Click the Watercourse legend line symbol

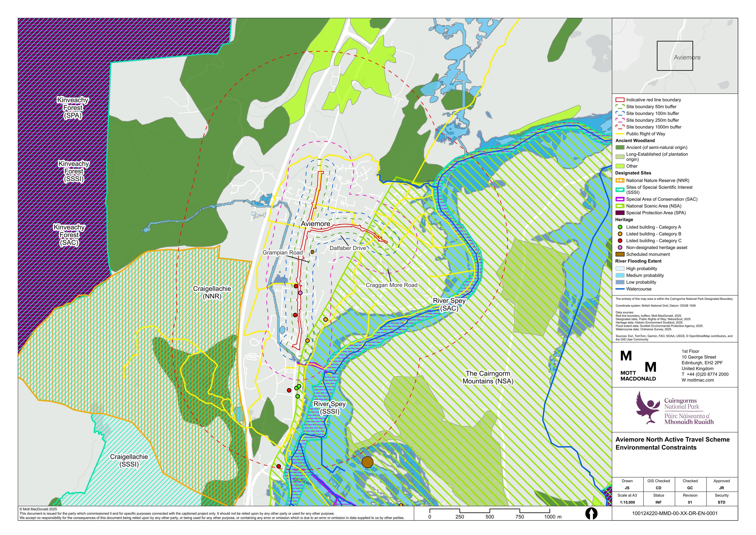(x=620, y=289)
